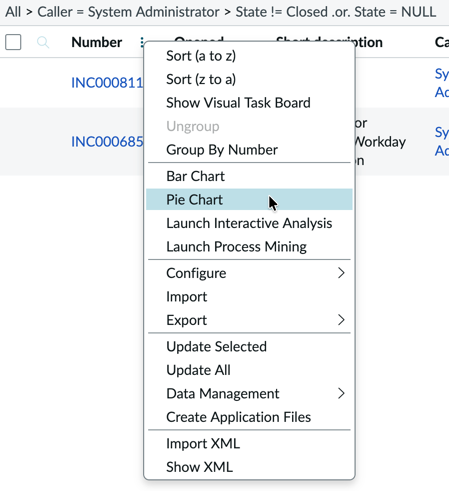Select Launch Process Mining
The width and height of the screenshot is (449, 491).
click(x=249, y=247)
